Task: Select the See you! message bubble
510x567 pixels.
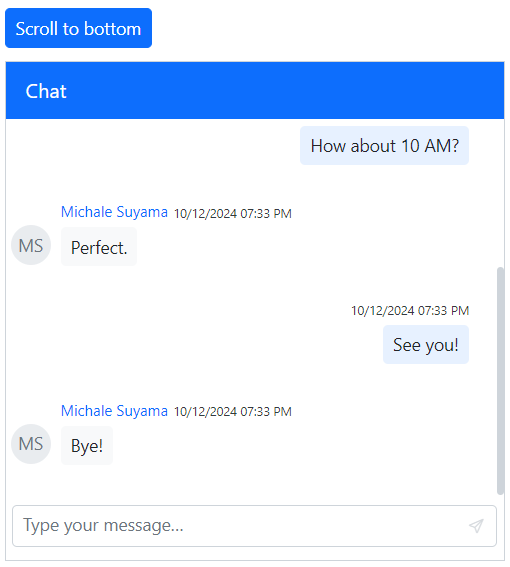Action: 426,345
